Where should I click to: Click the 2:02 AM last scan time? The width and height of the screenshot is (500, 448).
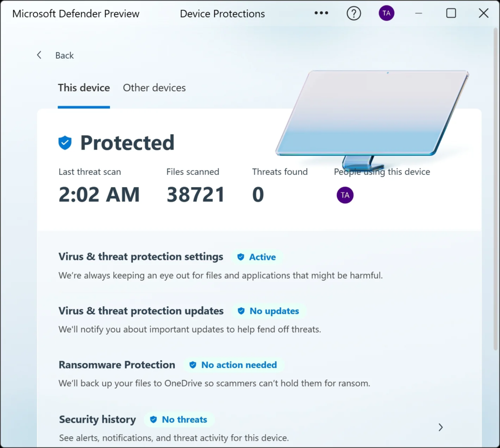[x=99, y=194]
